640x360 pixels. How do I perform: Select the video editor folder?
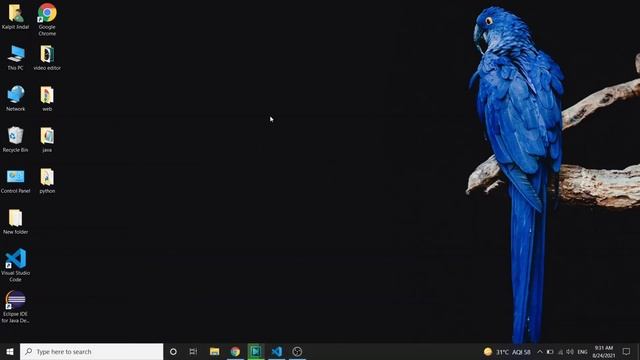point(47,58)
